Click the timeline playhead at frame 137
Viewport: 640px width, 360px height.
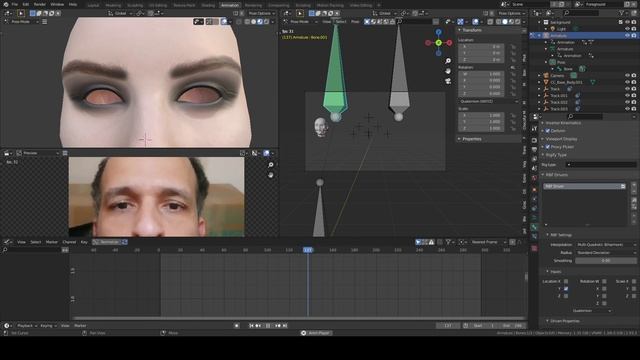coord(308,249)
